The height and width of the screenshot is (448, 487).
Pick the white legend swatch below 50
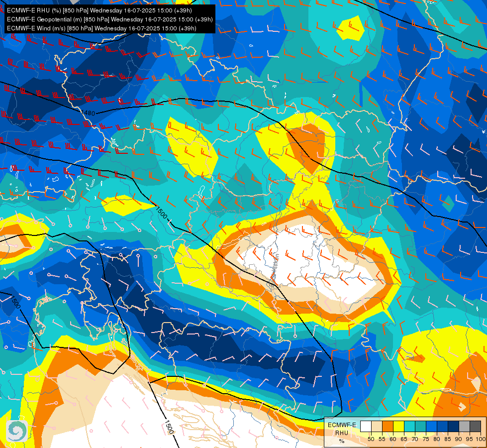coord(366,427)
